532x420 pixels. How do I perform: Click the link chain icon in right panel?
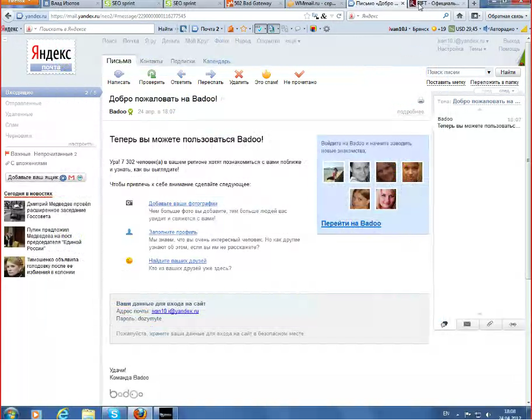(513, 324)
